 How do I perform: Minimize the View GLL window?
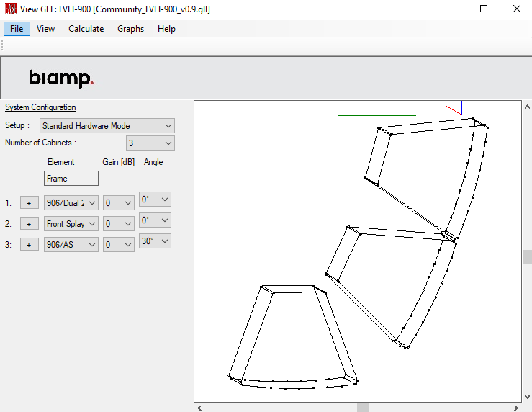[451, 9]
